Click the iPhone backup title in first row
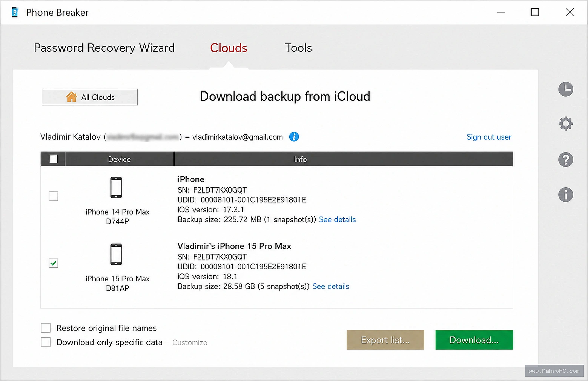 point(191,179)
